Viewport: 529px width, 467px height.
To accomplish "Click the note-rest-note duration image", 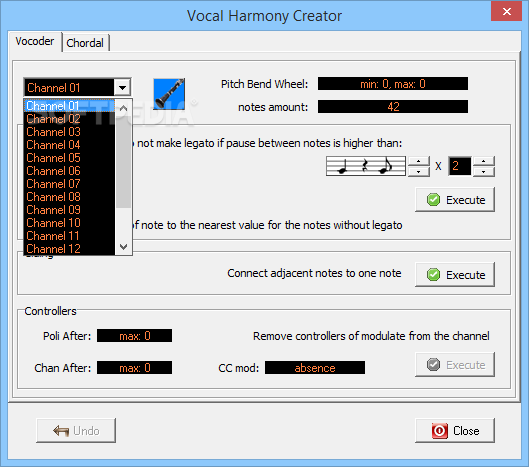I will [366, 166].
